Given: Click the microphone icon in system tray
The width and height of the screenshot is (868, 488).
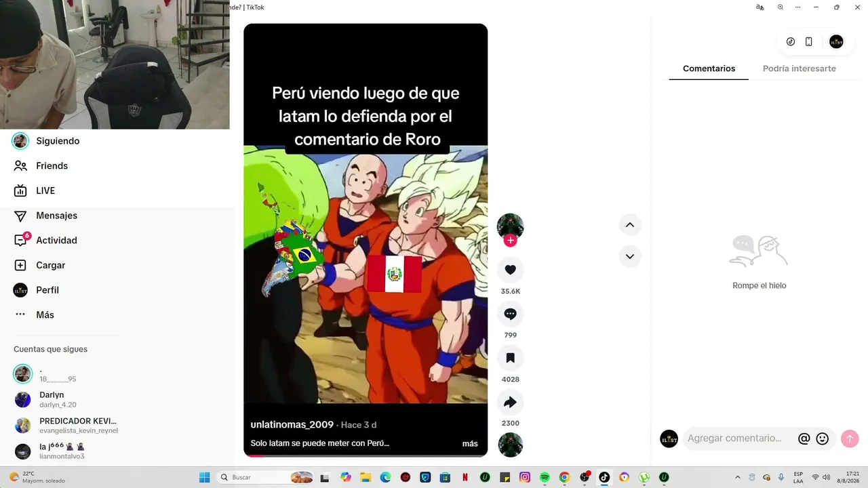Looking at the screenshot, I should point(781,477).
